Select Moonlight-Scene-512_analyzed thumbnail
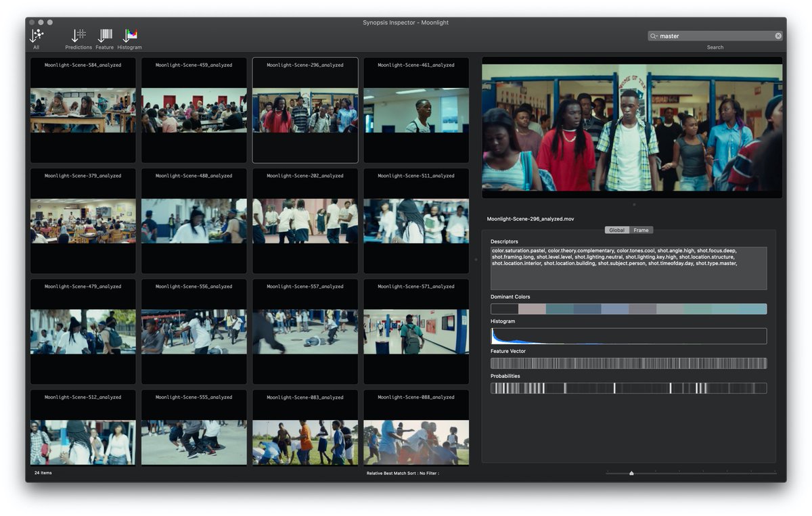812x516 pixels. click(x=83, y=427)
